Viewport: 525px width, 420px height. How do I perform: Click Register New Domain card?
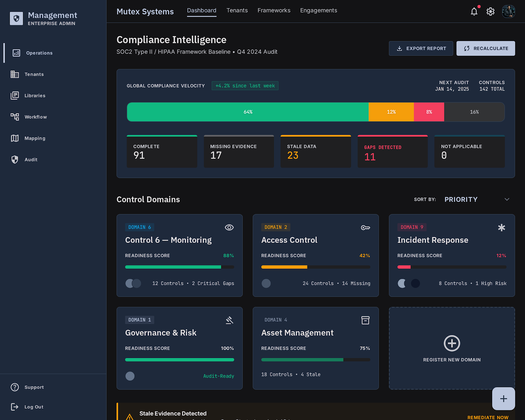(452, 348)
